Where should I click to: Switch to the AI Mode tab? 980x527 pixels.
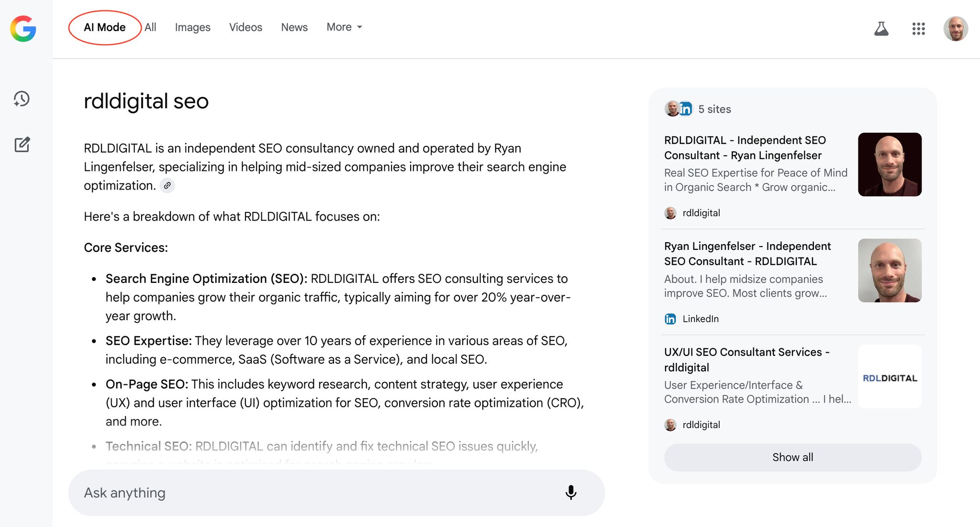105,27
